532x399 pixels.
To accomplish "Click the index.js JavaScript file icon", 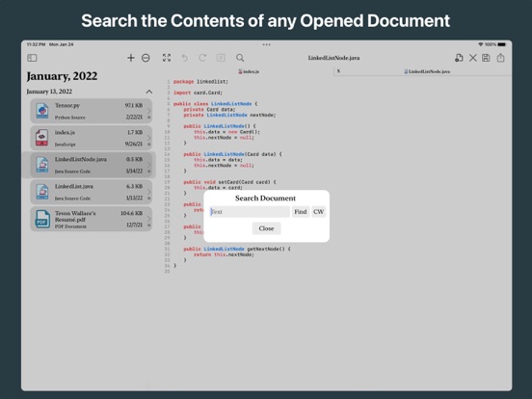I will click(42, 138).
